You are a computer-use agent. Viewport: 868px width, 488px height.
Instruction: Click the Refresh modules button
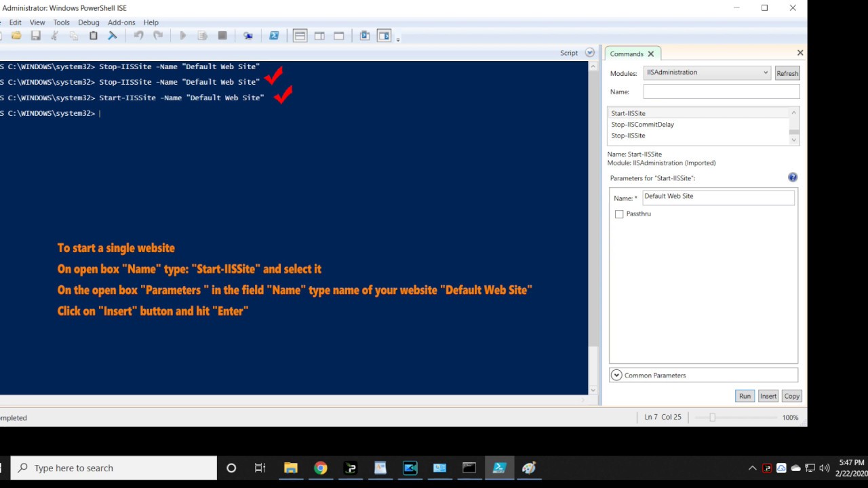point(787,73)
